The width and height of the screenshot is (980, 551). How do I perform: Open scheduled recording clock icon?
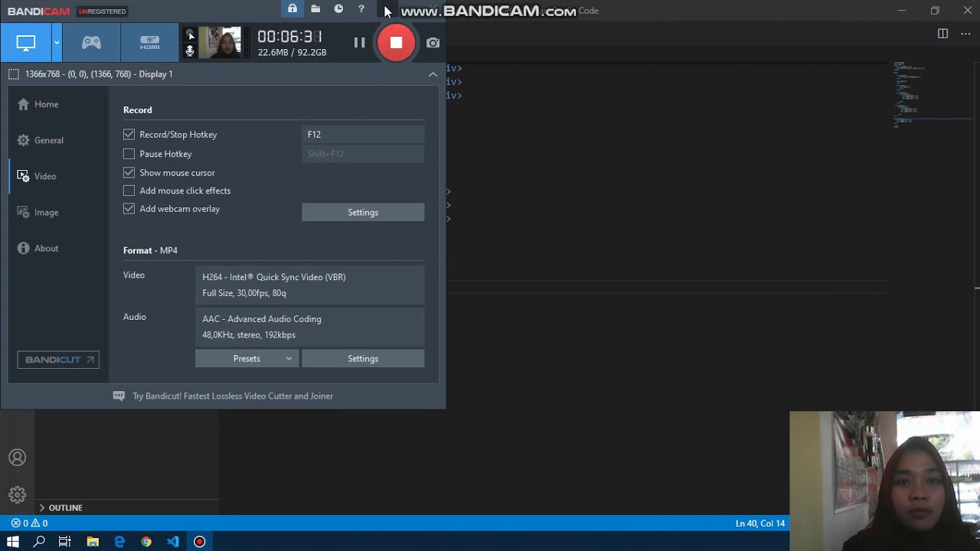click(x=338, y=9)
